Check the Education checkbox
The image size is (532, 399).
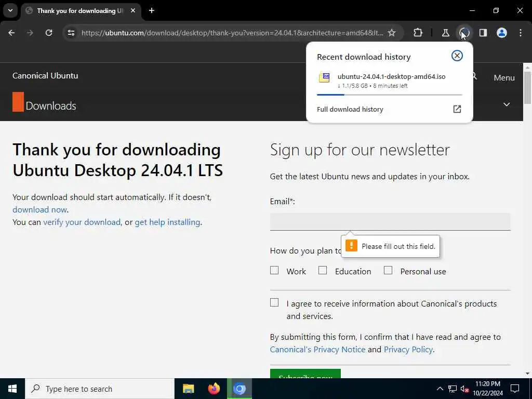click(x=323, y=270)
